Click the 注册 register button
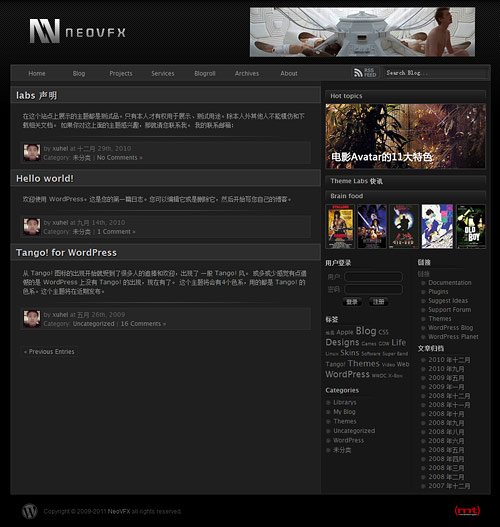This screenshot has height=527, width=500. click(x=378, y=301)
